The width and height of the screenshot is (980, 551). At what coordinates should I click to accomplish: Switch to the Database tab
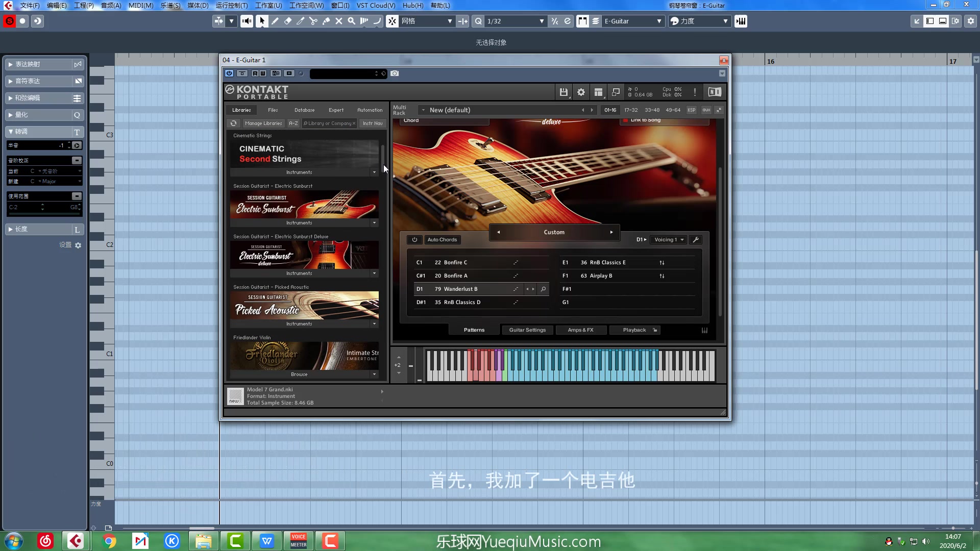pos(304,110)
